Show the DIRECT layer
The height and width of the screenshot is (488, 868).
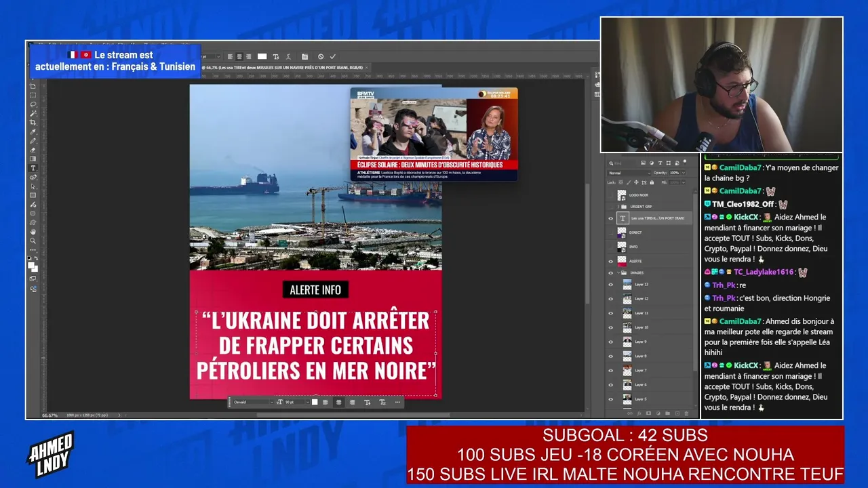click(610, 232)
